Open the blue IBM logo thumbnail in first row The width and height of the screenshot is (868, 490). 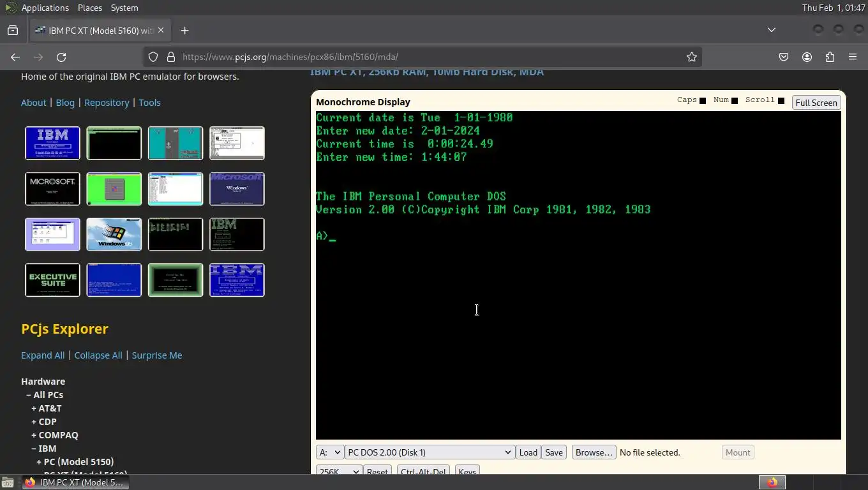click(52, 143)
